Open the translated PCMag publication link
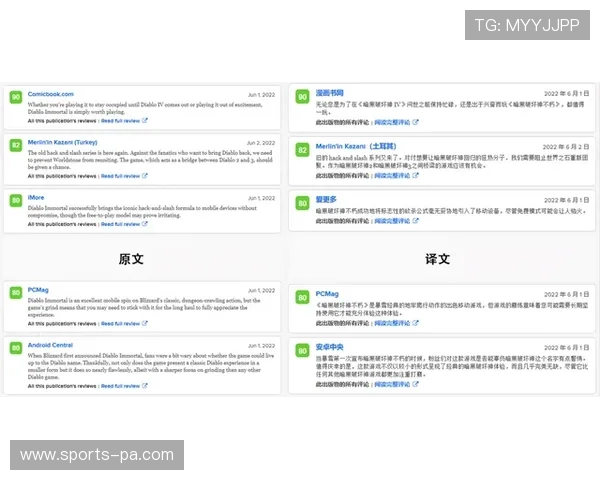 click(x=327, y=294)
